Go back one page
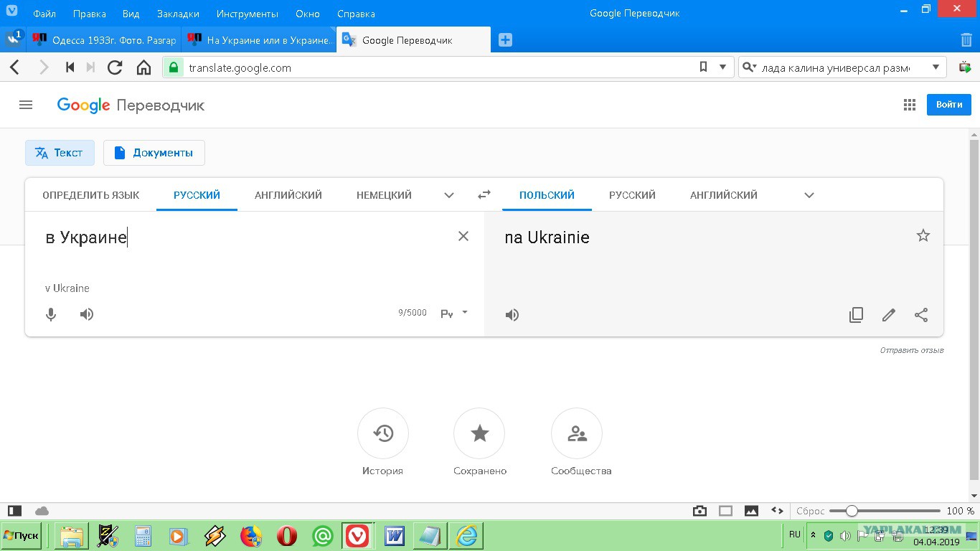The image size is (980, 551). (x=15, y=67)
